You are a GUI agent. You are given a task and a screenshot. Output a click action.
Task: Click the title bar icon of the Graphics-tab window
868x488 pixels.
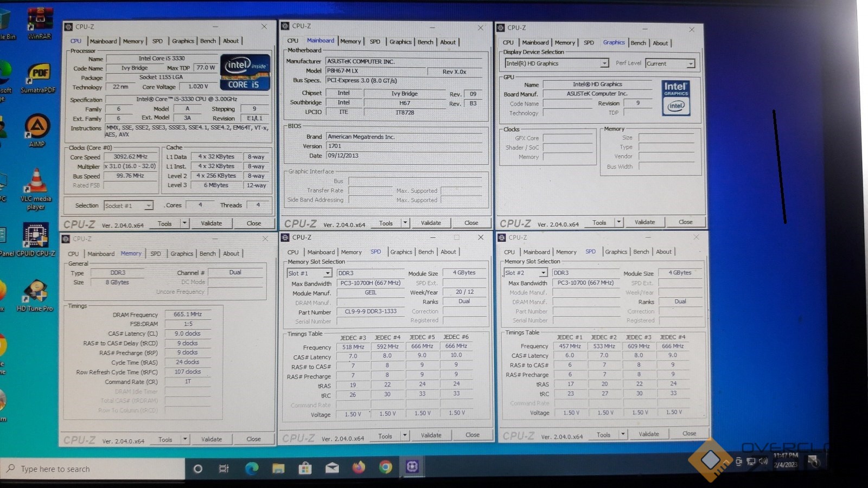501,27
